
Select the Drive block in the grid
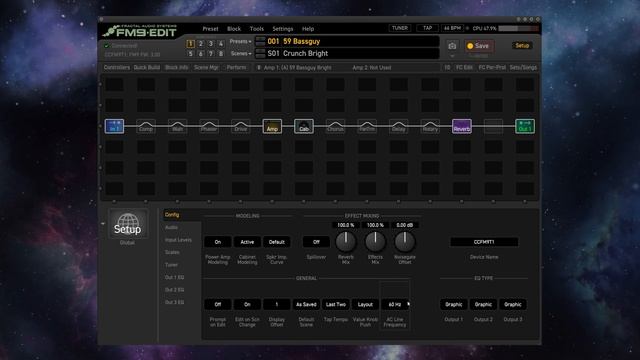point(240,127)
